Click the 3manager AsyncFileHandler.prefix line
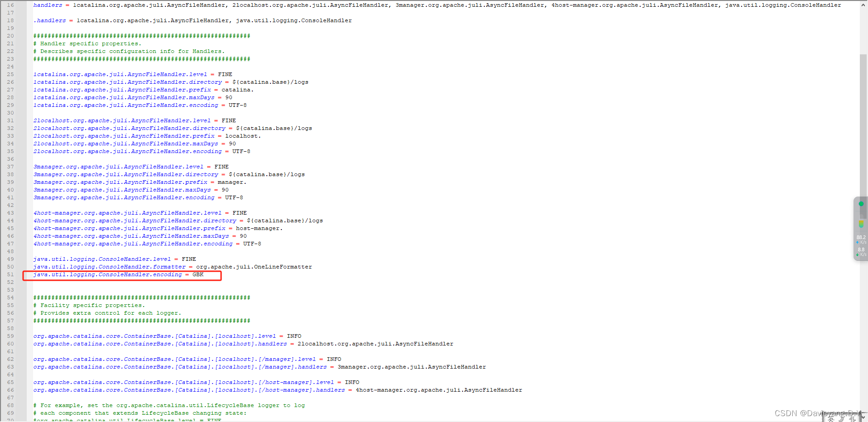Screen dimensions: 868x422 (140, 182)
